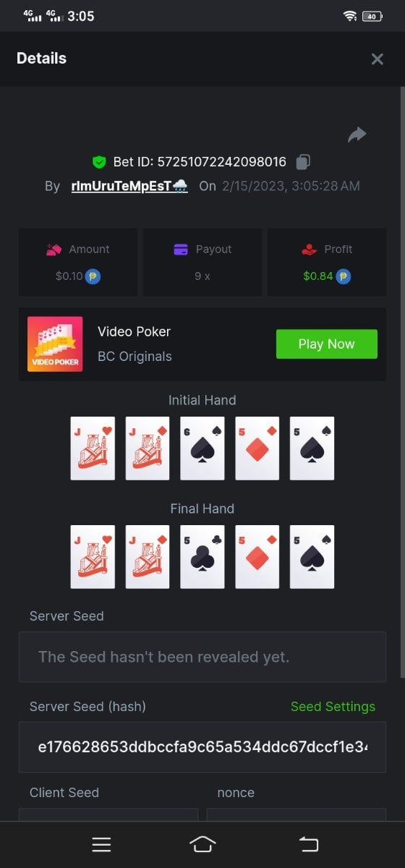The image size is (405, 868).
Task: Tap the Android back navigation button
Action: (309, 844)
